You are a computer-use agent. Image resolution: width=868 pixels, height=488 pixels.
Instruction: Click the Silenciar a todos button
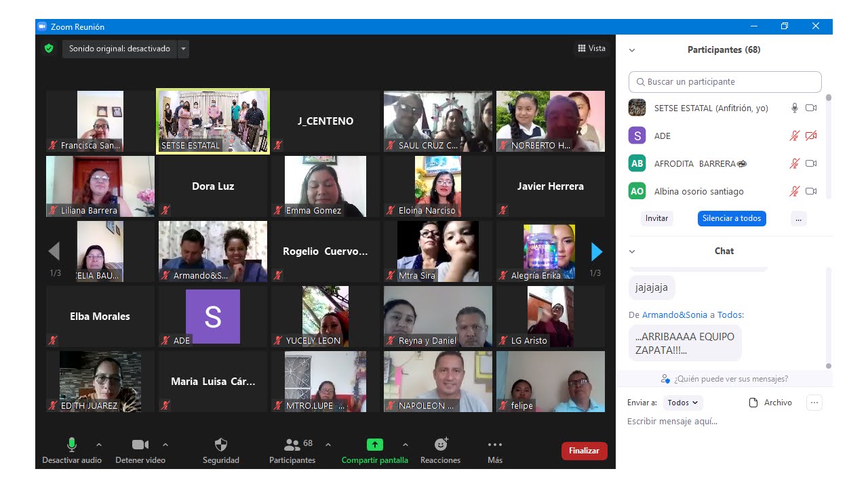coord(732,218)
